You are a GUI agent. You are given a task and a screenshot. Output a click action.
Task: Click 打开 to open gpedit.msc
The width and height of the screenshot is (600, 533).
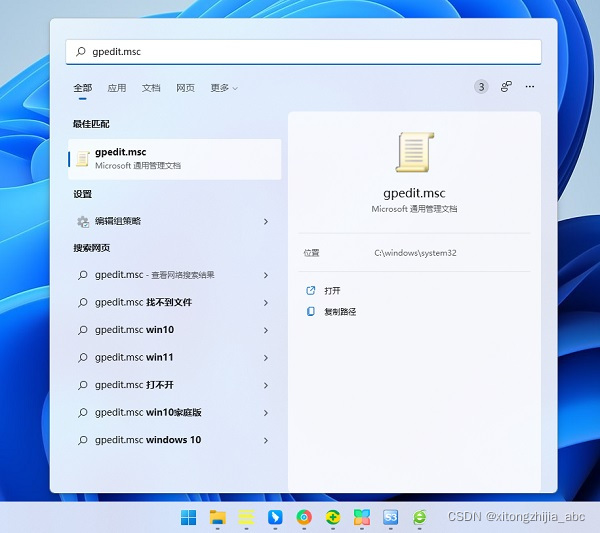coord(332,291)
